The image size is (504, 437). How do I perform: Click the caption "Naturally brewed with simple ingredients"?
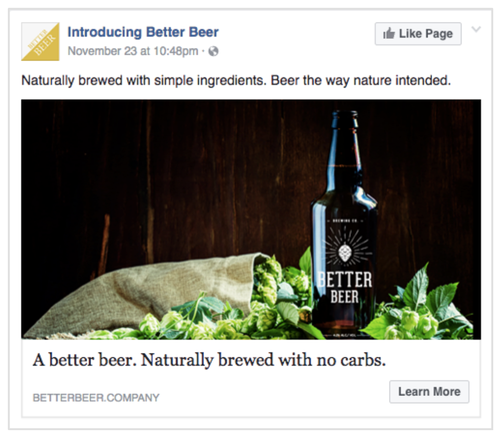click(x=236, y=80)
